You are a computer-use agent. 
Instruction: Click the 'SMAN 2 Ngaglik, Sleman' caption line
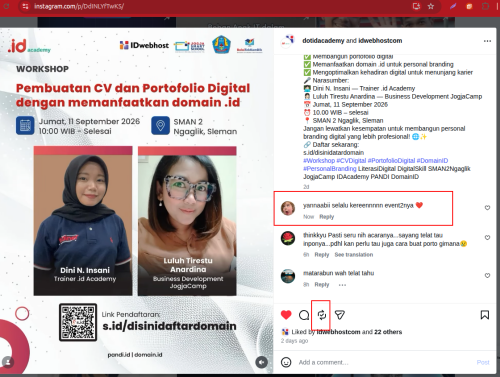tap(348, 121)
